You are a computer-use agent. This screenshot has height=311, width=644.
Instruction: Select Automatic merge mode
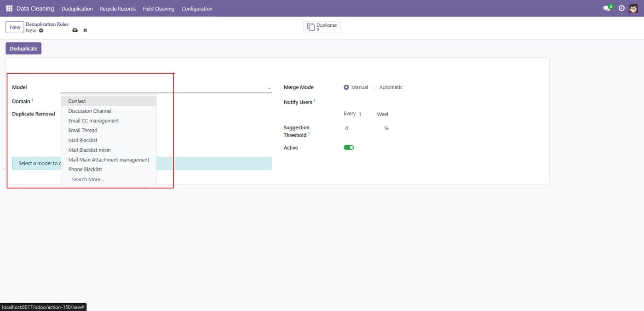click(x=374, y=87)
